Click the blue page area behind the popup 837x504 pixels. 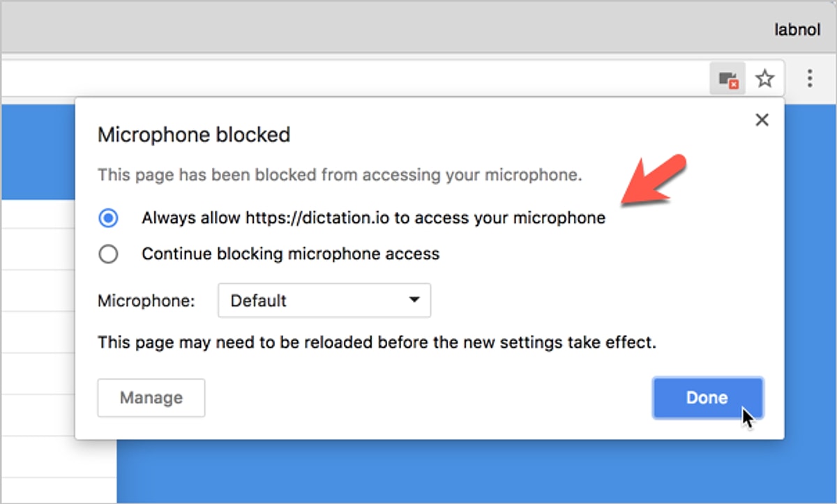pos(809,279)
